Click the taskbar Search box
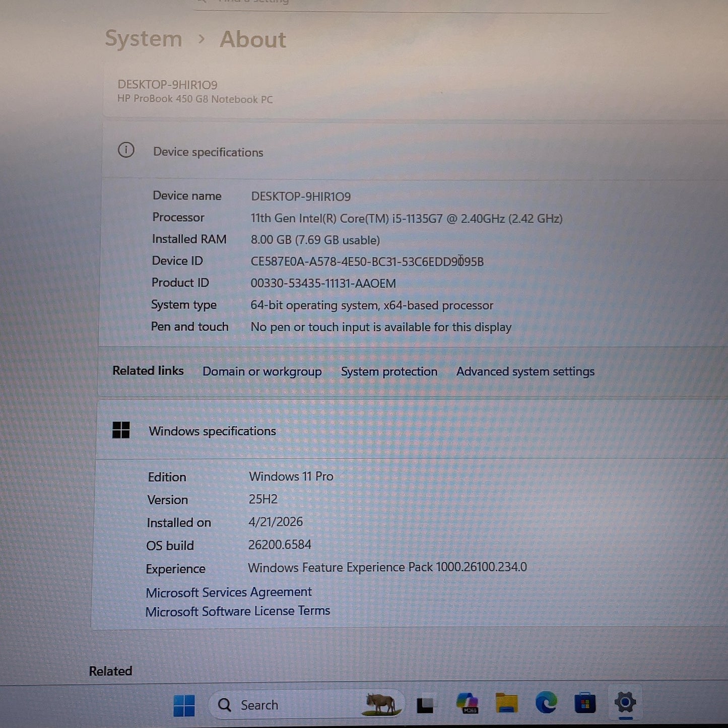The width and height of the screenshot is (728, 728). 307,704
